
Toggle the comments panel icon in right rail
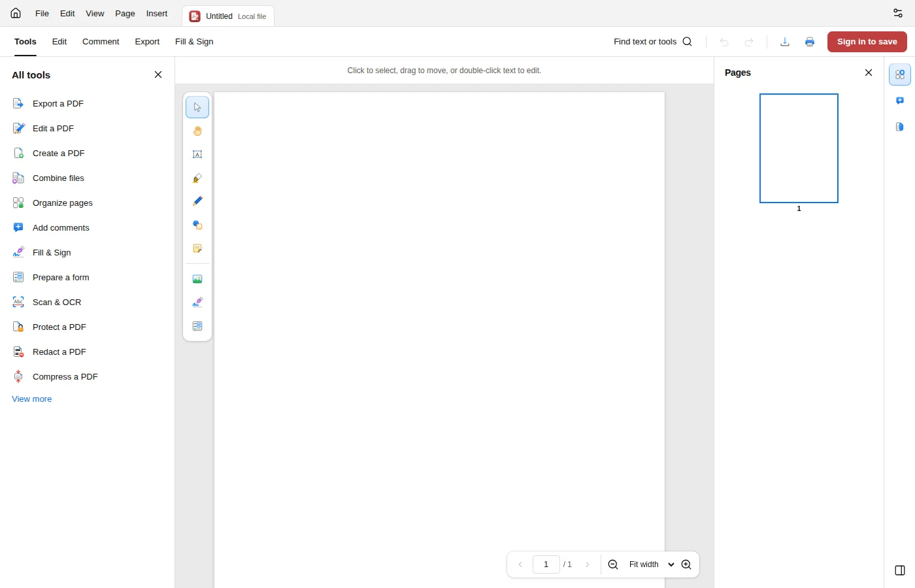(900, 101)
